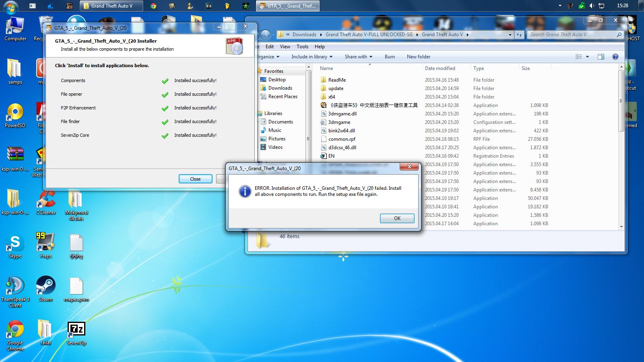Open the network connection tray icon
Viewport: 644px width, 362px height.
tap(601, 6)
